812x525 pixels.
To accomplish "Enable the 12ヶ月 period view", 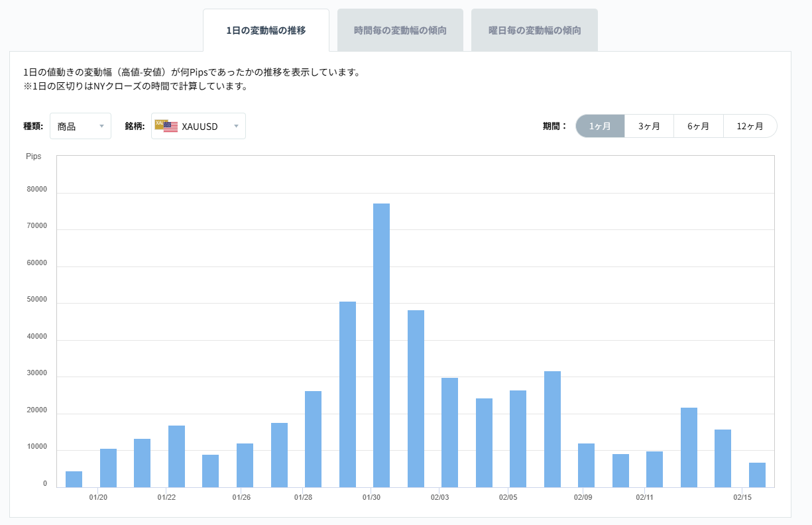I will (x=750, y=125).
